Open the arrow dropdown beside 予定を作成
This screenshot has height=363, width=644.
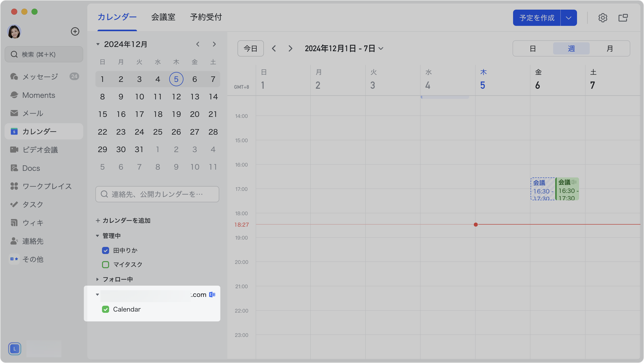pos(568,18)
